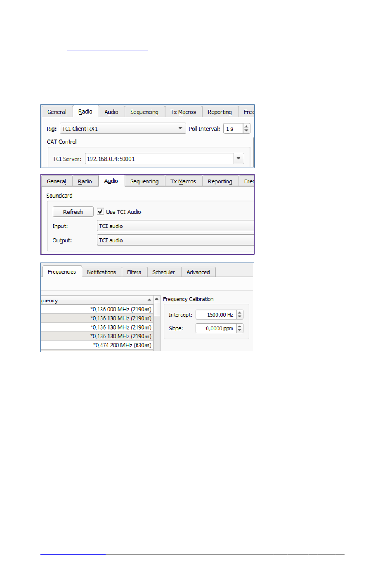Increase Poll Interval with up arrow
This screenshot has width=392, height=561.
[x=246, y=126]
